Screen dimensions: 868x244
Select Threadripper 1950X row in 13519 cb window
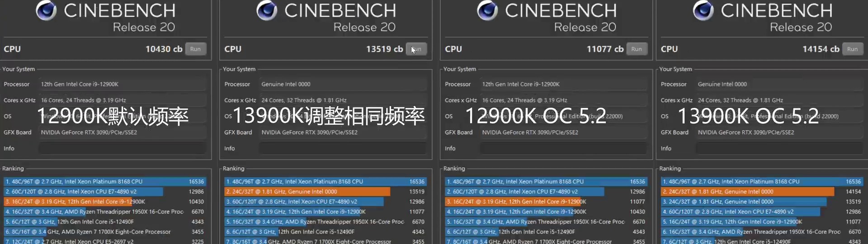pos(325,221)
